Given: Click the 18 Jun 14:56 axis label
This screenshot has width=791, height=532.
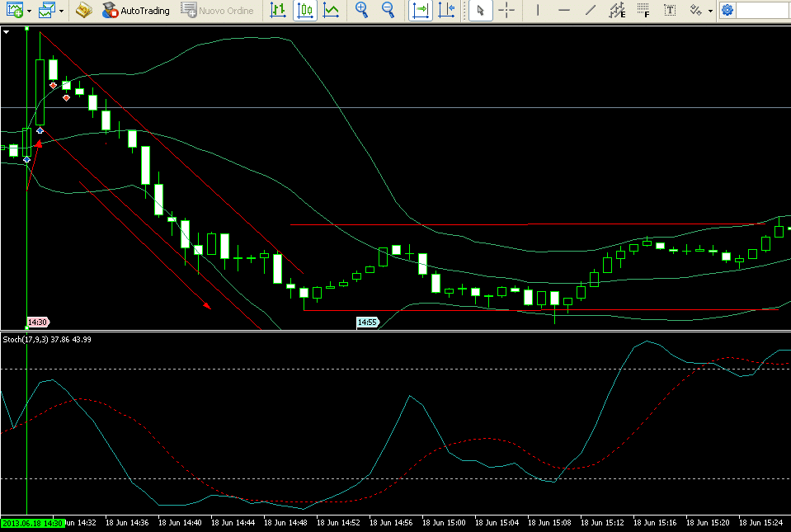Looking at the screenshot, I should [x=391, y=523].
